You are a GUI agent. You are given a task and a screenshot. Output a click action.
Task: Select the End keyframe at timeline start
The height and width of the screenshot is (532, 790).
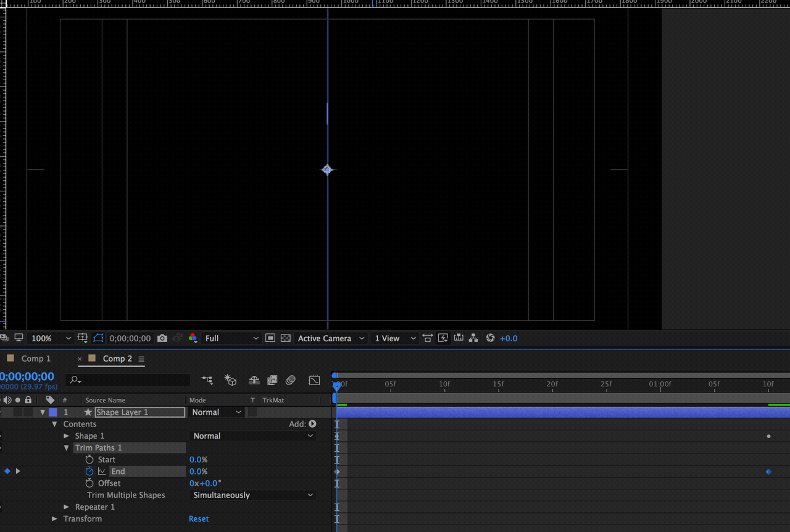point(337,472)
